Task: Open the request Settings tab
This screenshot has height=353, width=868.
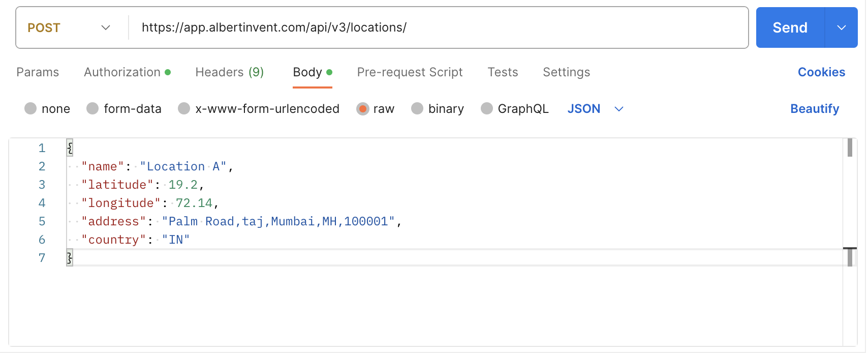Action: tap(566, 72)
